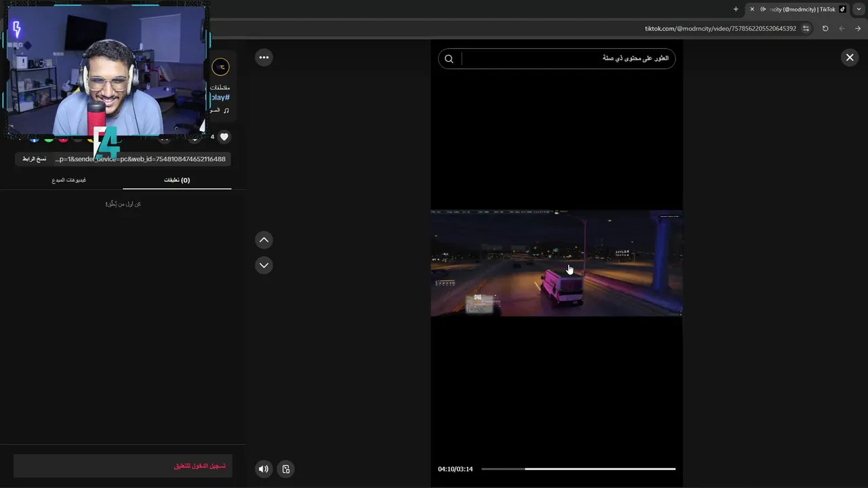This screenshot has height=488, width=868.
Task: Go to previous video with up chevron
Action: click(x=264, y=239)
